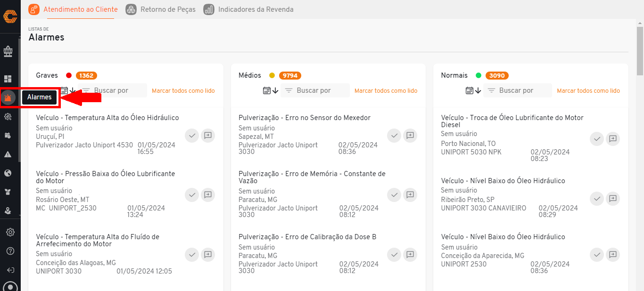Forward the Temperatura Alta do Óleo Hidráulico alarm

click(x=208, y=136)
